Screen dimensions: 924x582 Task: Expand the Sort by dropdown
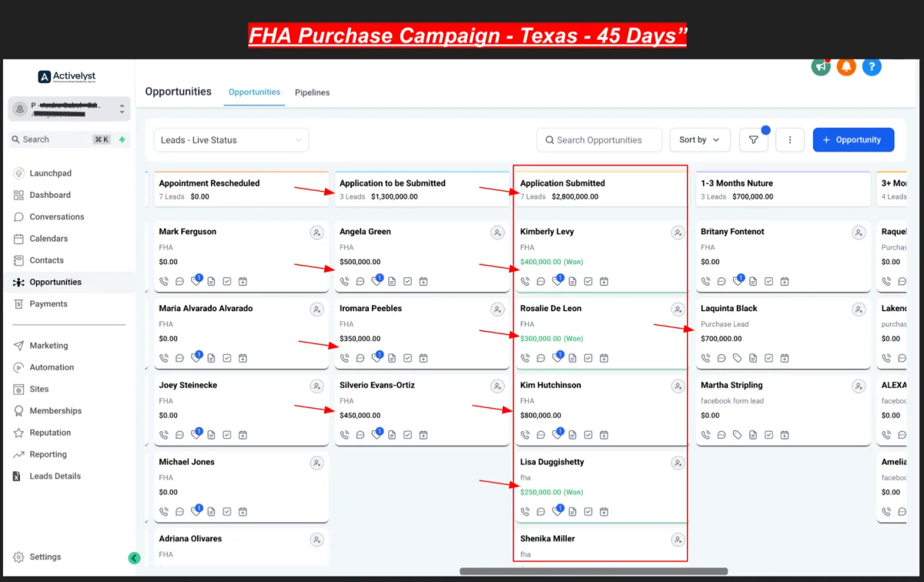point(700,140)
